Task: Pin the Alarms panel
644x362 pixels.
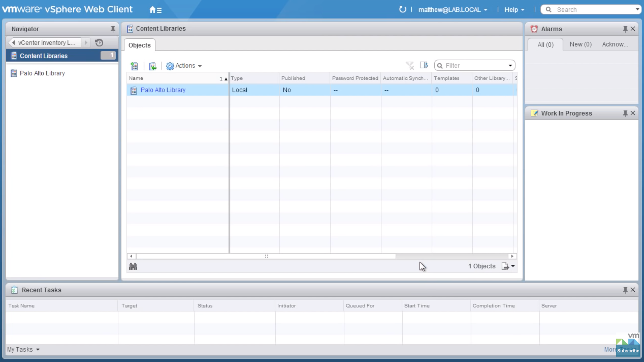Action: (625, 29)
